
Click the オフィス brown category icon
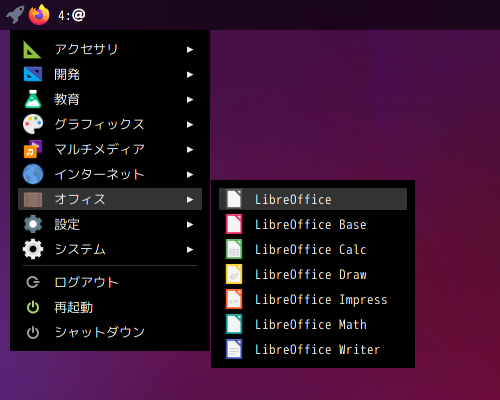pos(33,200)
